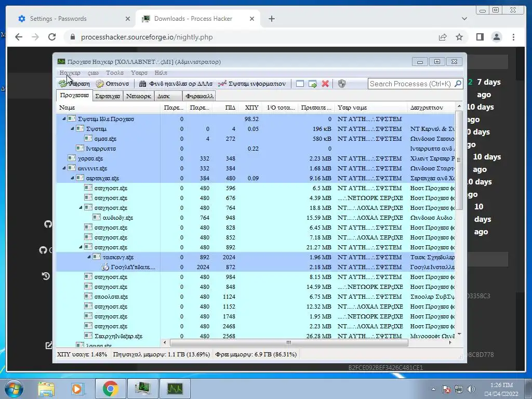Open Chrome's tab search chevron
The image size is (532, 399).
[464, 19]
